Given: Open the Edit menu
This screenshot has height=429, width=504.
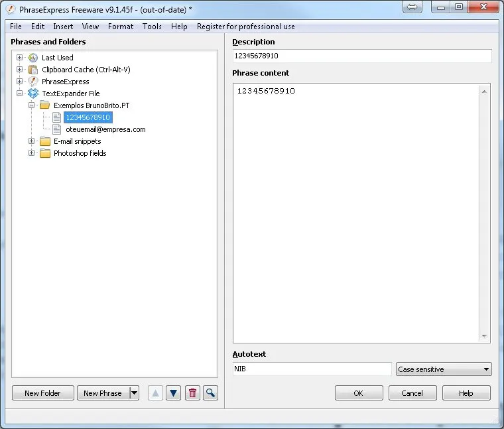Looking at the screenshot, I should click(x=38, y=27).
